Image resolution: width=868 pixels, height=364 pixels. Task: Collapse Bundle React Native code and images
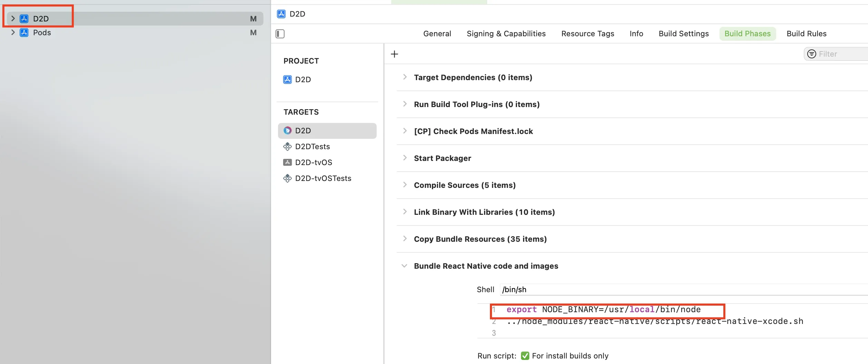[x=404, y=266]
